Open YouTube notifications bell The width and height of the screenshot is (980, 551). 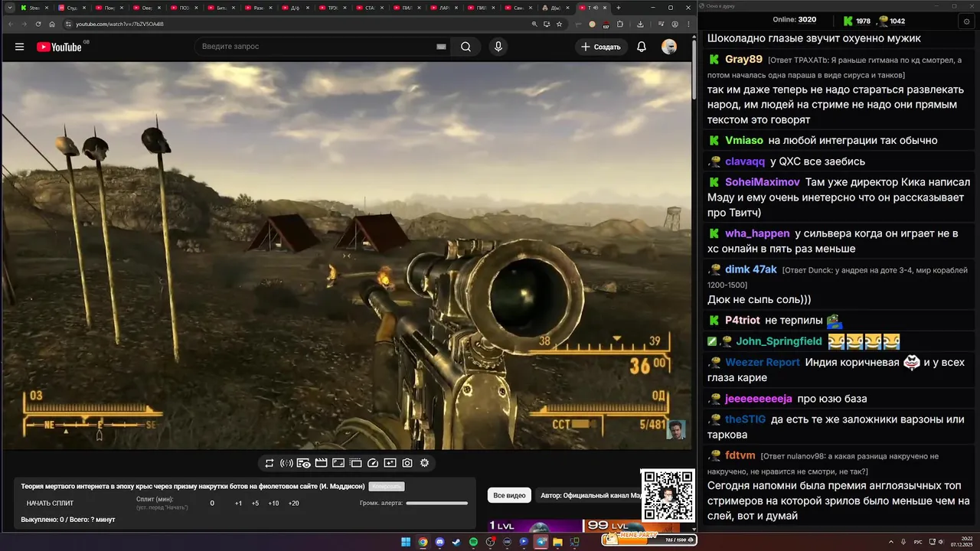coord(642,47)
